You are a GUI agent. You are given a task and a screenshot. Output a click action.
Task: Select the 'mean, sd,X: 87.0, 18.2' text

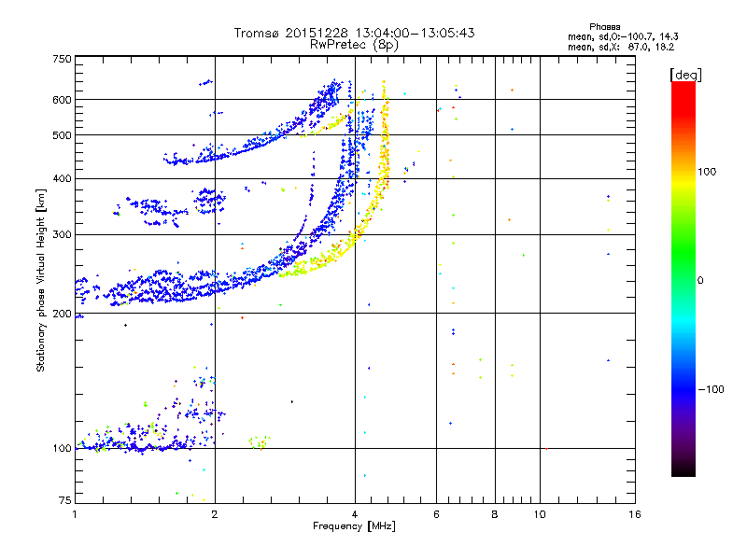tap(621, 47)
